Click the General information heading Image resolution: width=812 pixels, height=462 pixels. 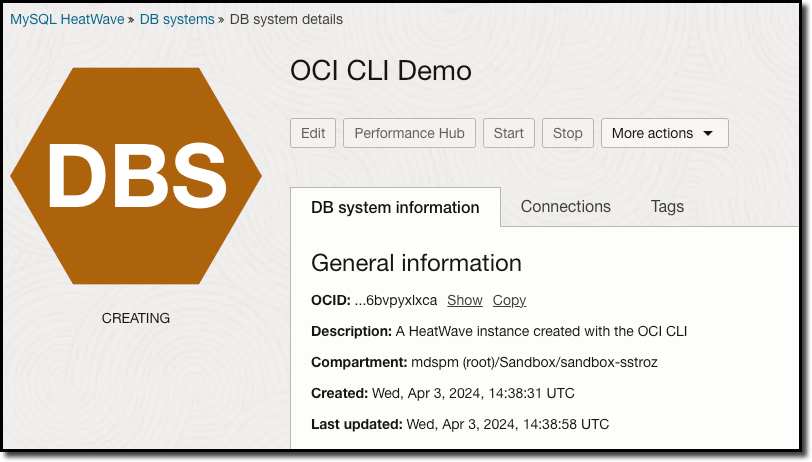click(x=416, y=263)
